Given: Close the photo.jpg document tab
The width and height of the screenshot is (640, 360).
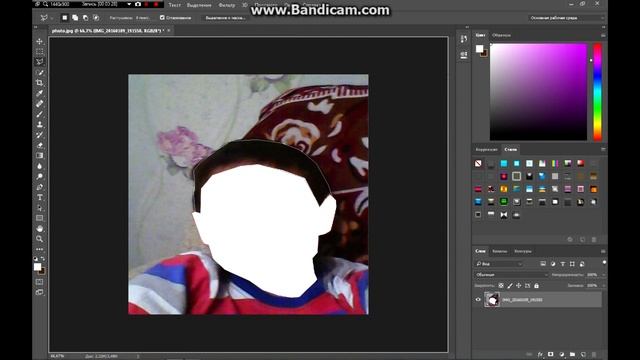Looking at the screenshot, I should pos(169,31).
